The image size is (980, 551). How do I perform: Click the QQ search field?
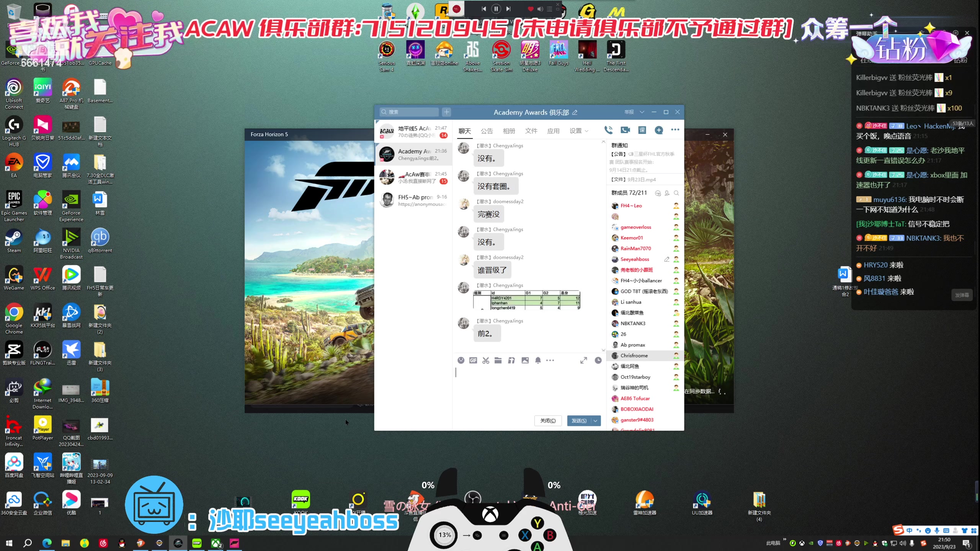(409, 112)
